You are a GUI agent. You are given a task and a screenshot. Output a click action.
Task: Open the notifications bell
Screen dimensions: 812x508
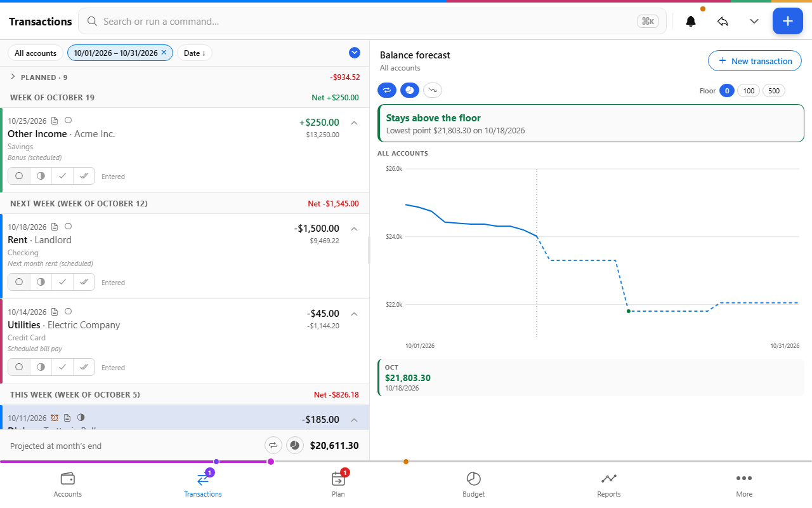point(691,21)
